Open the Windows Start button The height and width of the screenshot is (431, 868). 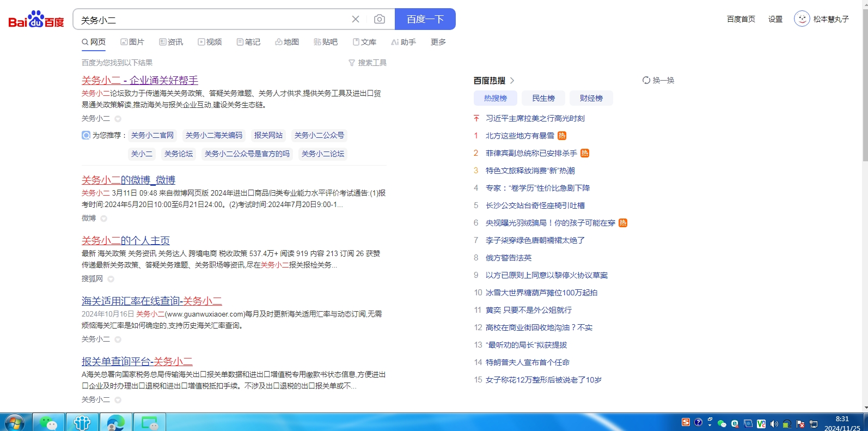point(14,422)
